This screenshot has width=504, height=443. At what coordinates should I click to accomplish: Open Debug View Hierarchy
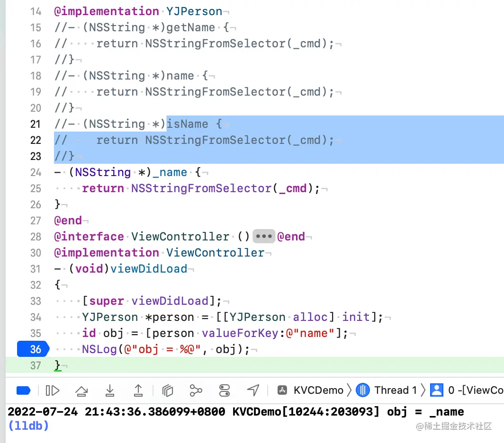click(167, 390)
